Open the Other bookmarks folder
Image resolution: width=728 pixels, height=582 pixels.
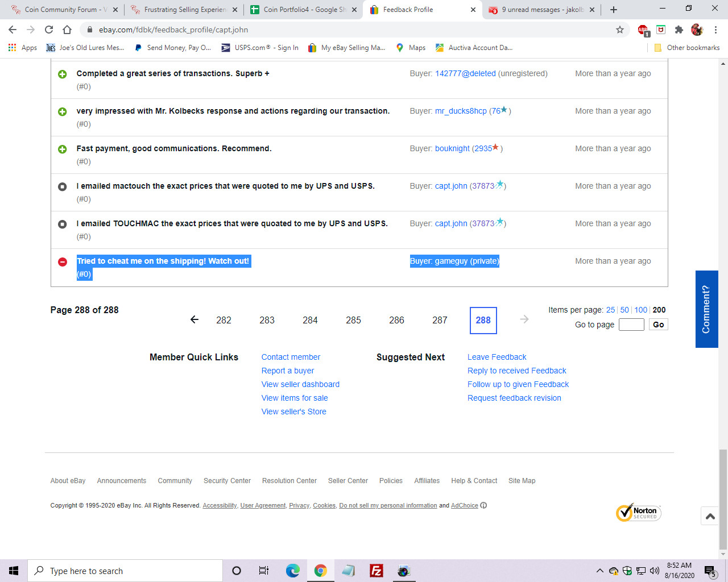687,48
